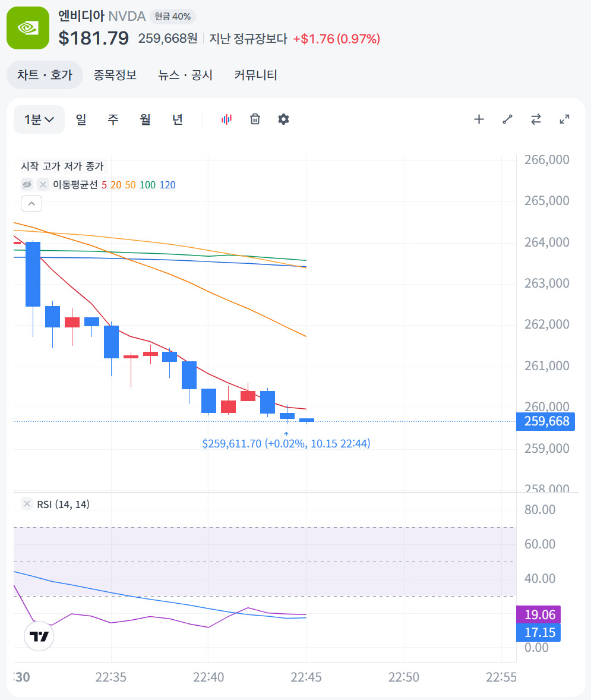Switch to the 차트 · 호가 tab

[45, 75]
